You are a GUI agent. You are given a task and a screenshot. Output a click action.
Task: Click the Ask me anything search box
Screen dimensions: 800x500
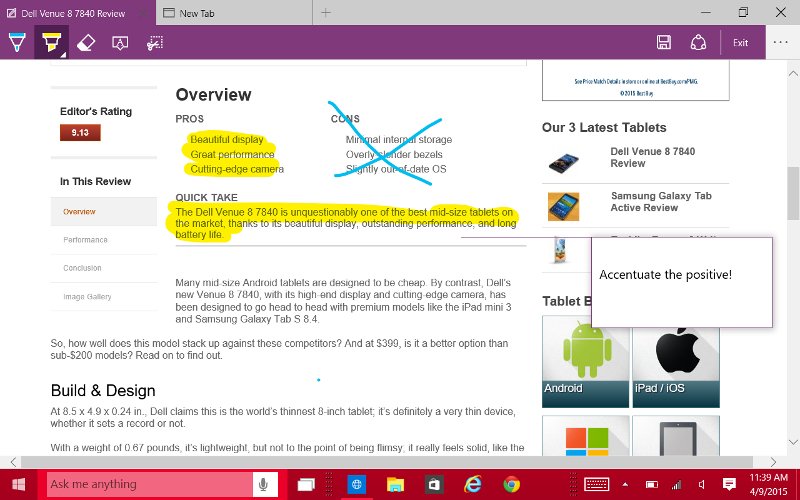point(149,484)
